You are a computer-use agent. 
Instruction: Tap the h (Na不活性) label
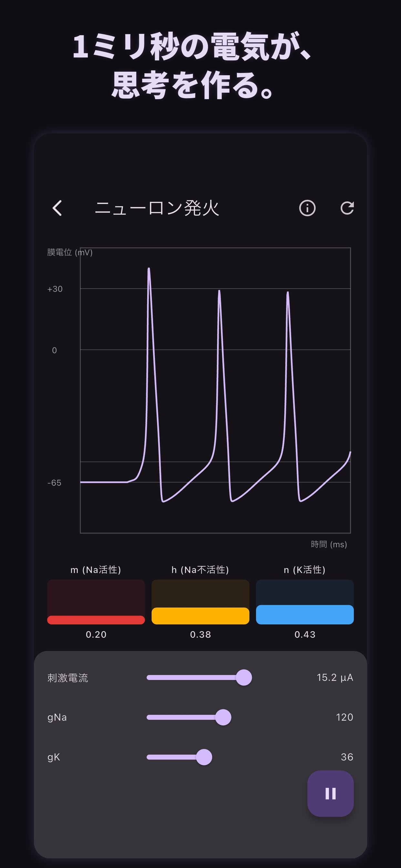200,569
